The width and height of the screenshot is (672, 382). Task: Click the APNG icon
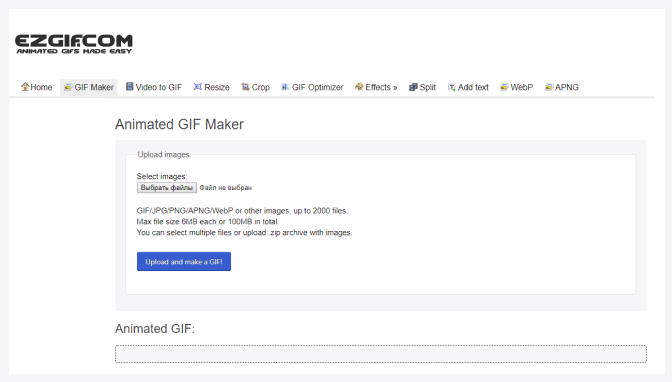coord(549,87)
